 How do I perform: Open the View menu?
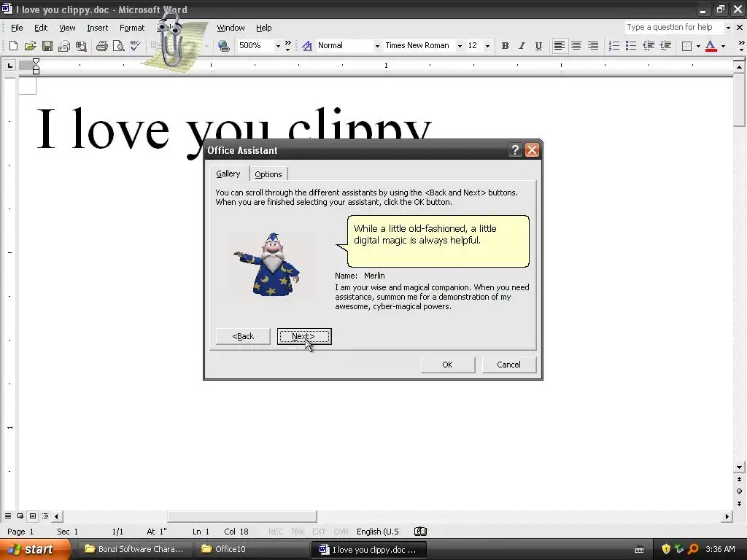67,28
